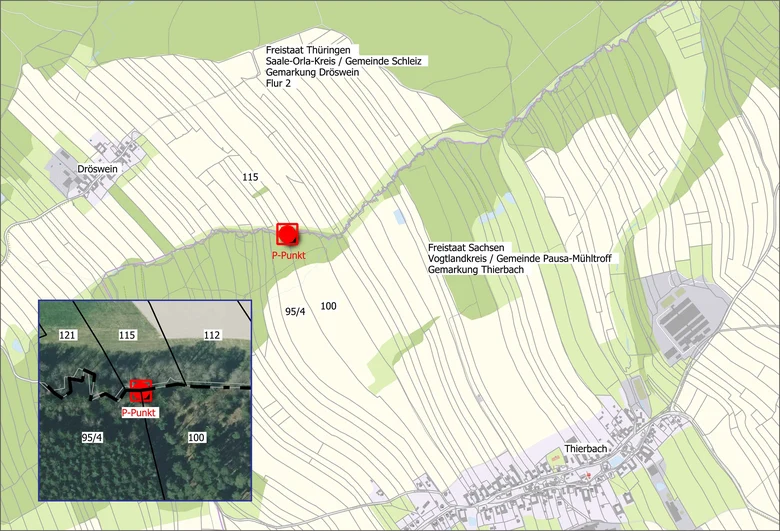
Task: Select the Dröswein village label
Action: (x=98, y=169)
